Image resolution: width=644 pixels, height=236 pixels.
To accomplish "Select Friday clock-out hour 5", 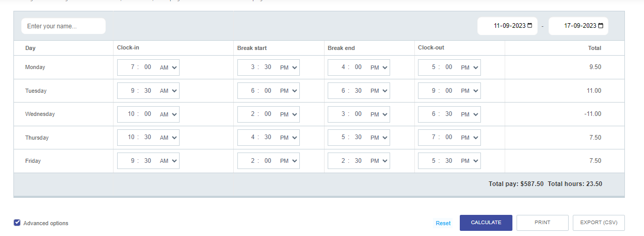I will click(x=433, y=160).
